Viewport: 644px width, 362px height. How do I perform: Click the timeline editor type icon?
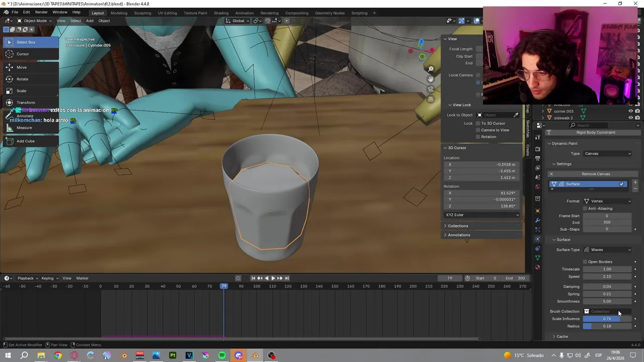click(8, 278)
